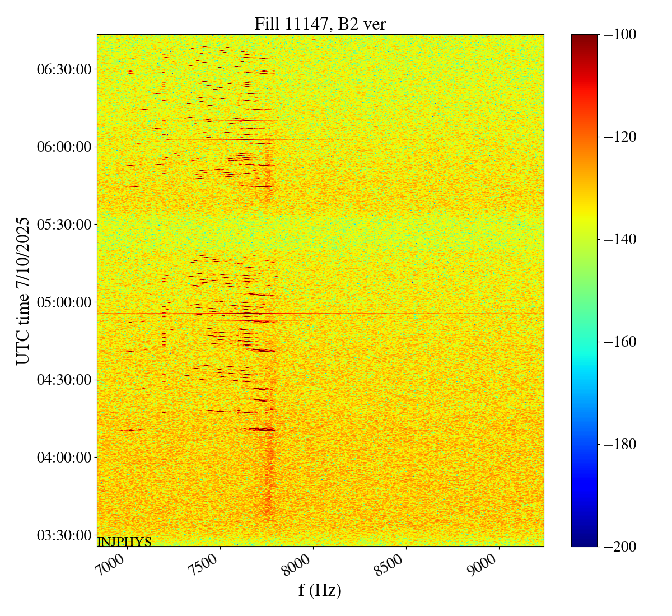Click the "f (Hz)" x-axis label
The width and height of the screenshot is (672, 616).
point(320,590)
